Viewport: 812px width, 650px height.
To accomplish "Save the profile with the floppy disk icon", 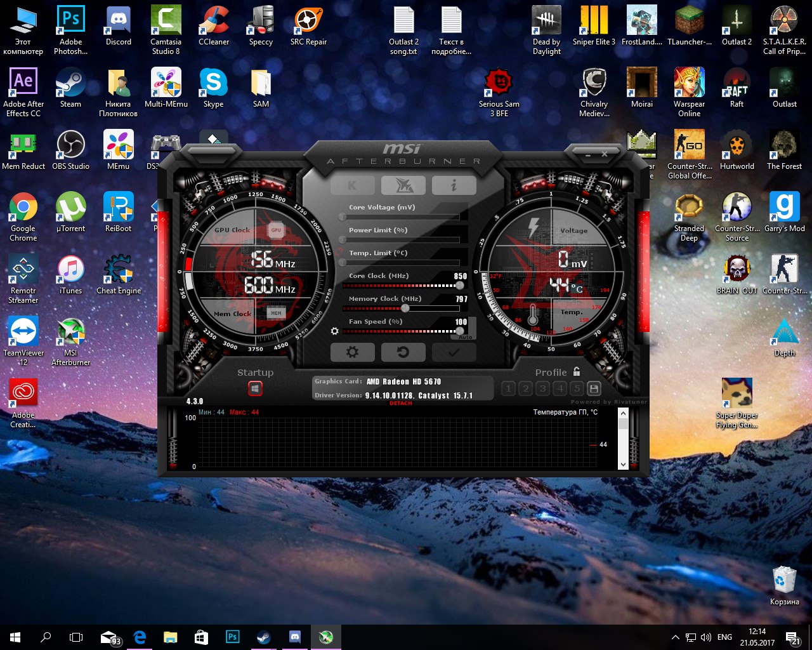I will (x=594, y=388).
